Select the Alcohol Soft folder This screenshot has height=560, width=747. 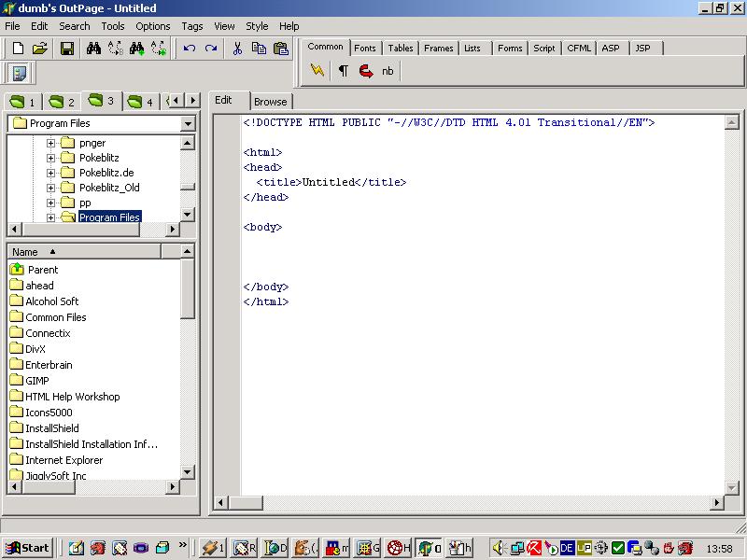[44, 301]
